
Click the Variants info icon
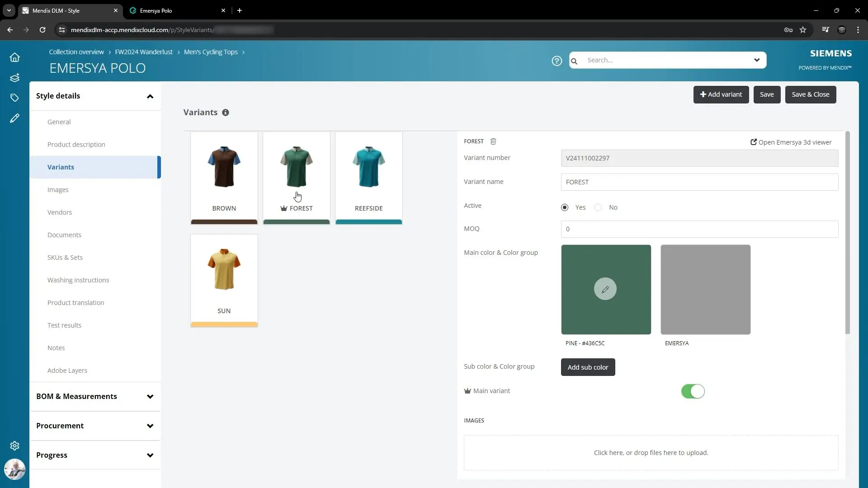(226, 113)
